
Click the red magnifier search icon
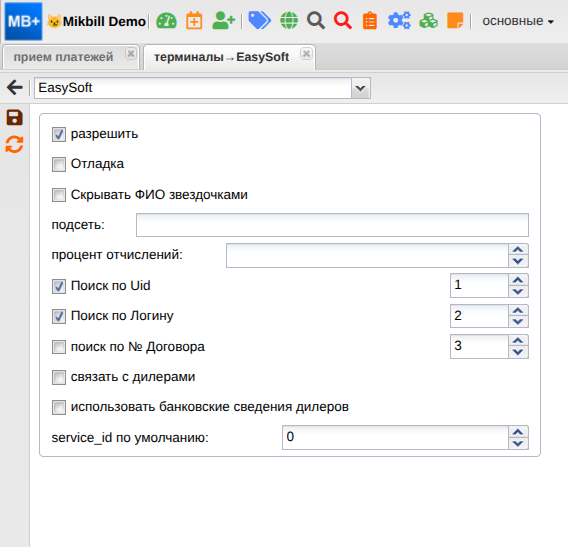[343, 21]
